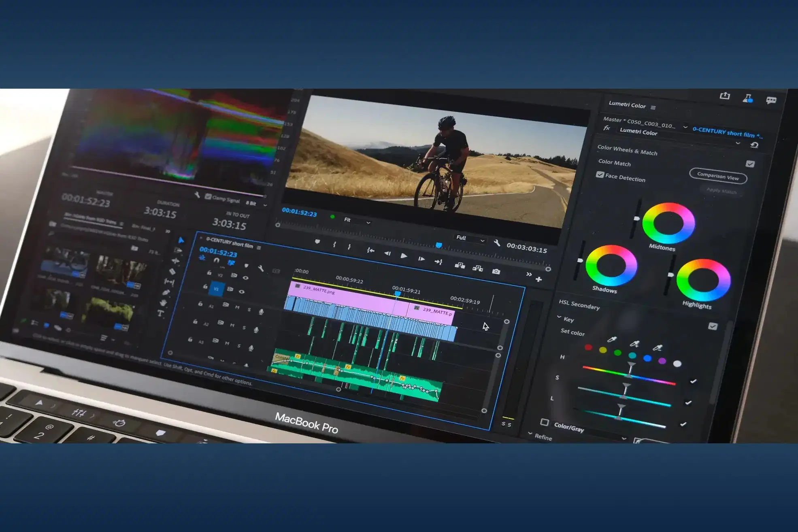Click the Go to Out point icon
This screenshot has width=798, height=532.
tap(438, 262)
